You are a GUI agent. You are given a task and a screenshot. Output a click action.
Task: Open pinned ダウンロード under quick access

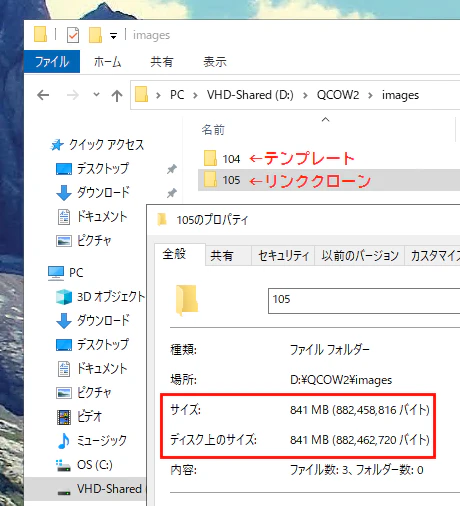(103, 192)
